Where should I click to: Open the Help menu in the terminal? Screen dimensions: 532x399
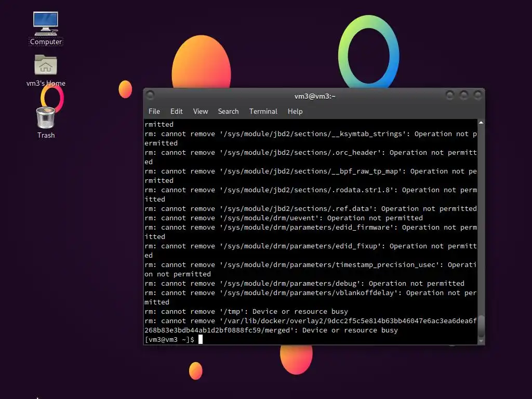295,111
